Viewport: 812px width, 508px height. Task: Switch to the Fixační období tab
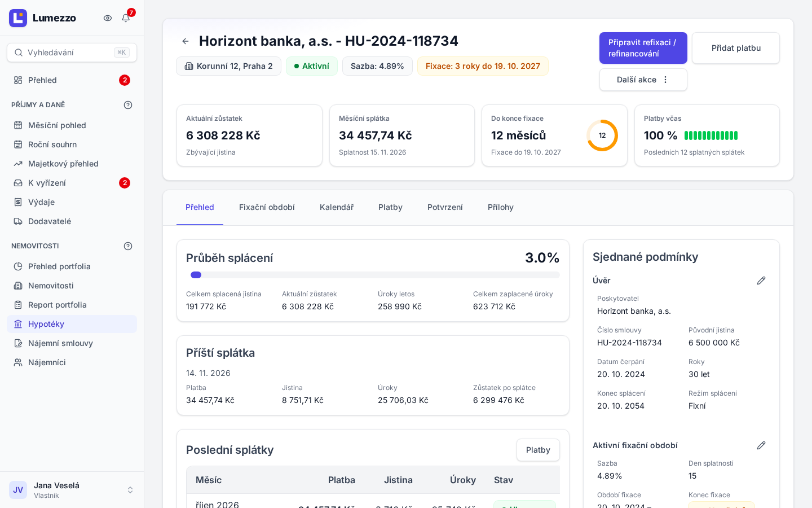click(x=267, y=207)
